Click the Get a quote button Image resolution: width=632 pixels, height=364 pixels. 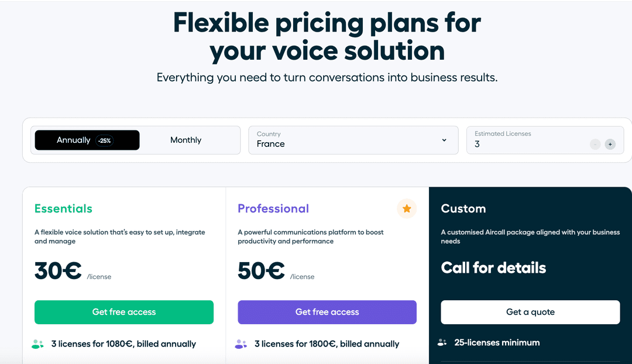[530, 312]
